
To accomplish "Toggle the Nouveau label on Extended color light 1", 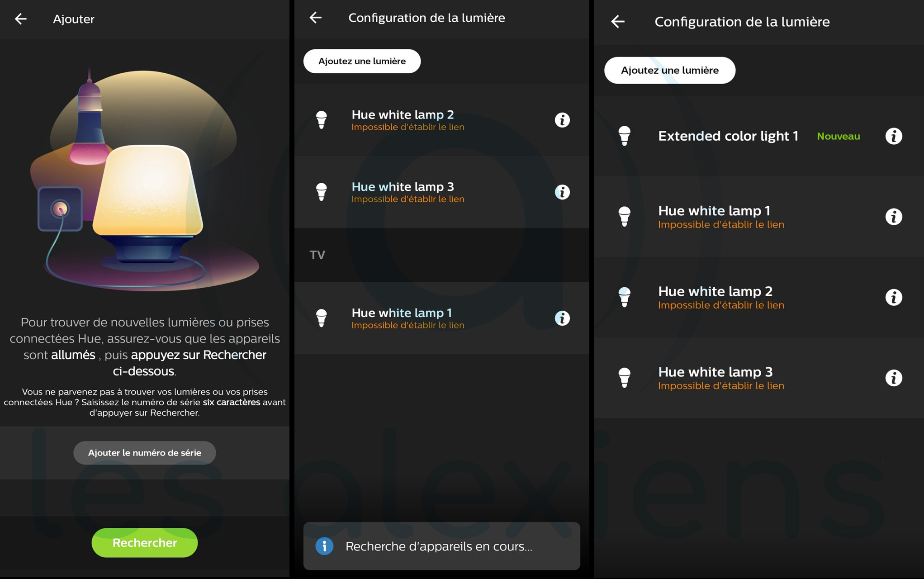I will point(837,136).
